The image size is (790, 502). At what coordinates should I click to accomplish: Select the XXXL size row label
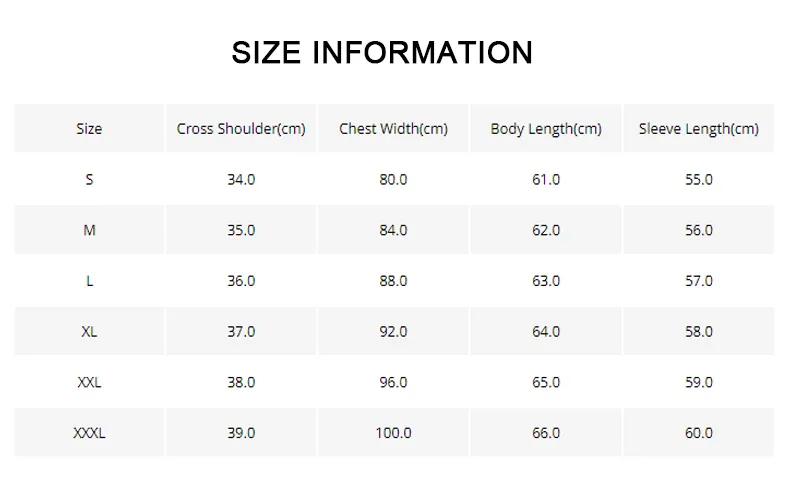(89, 433)
